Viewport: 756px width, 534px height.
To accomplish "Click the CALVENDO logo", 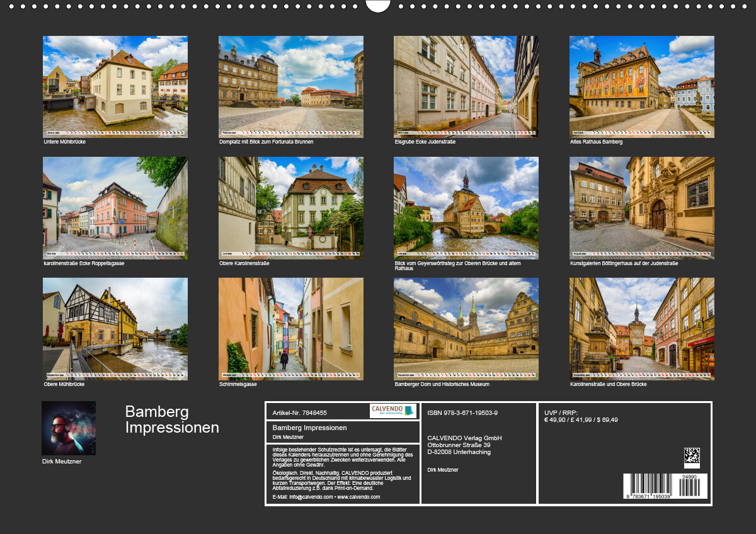I will 393,411.
